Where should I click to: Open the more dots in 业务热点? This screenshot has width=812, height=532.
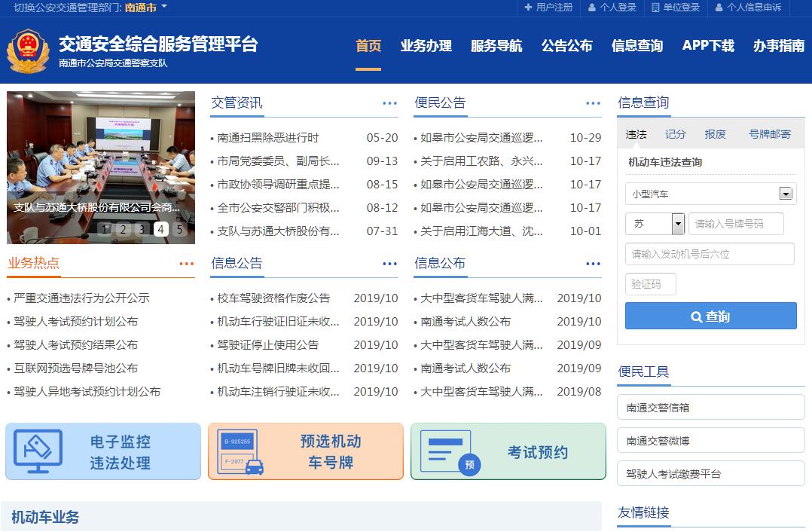(x=186, y=264)
